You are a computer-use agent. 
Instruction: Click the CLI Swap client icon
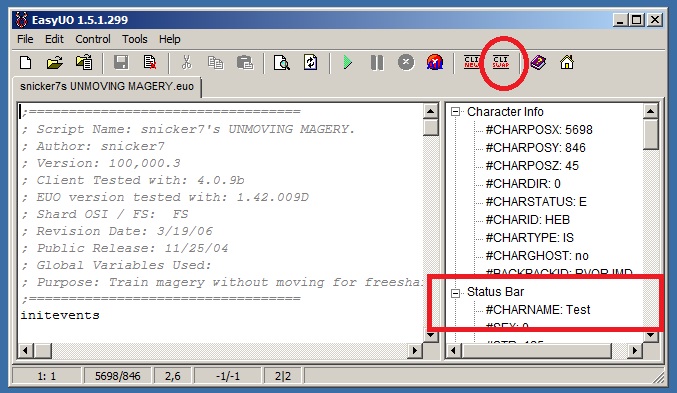(x=501, y=63)
